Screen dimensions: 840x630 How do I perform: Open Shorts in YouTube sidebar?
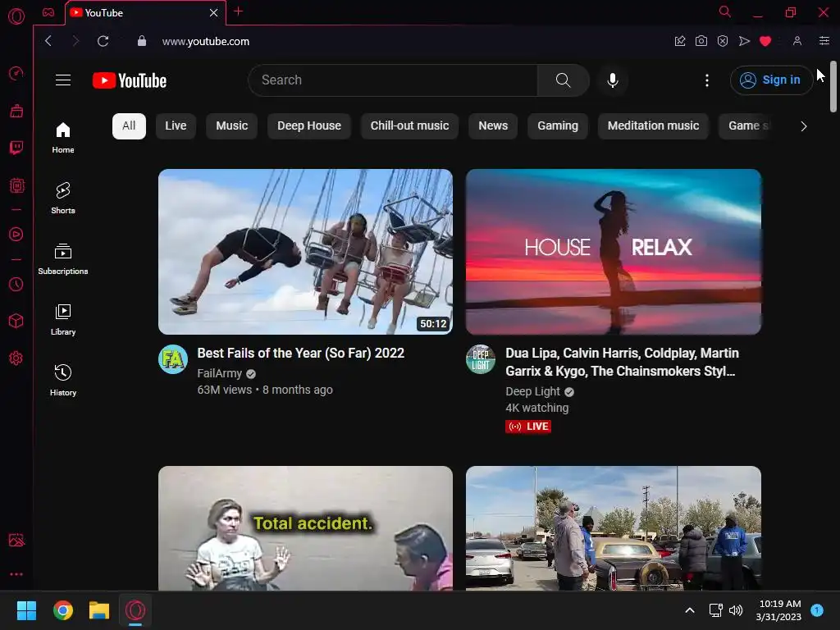[x=63, y=199]
